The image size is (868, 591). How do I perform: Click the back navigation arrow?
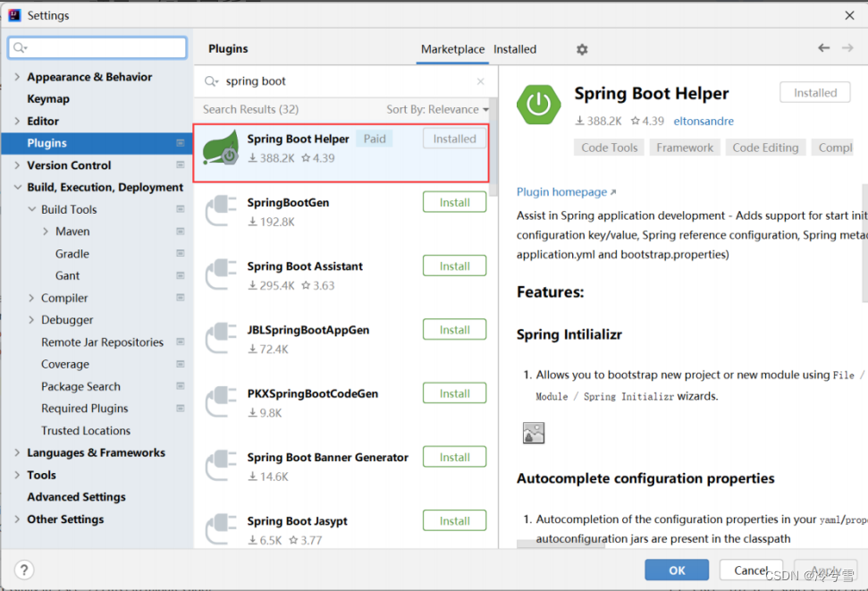(x=823, y=47)
